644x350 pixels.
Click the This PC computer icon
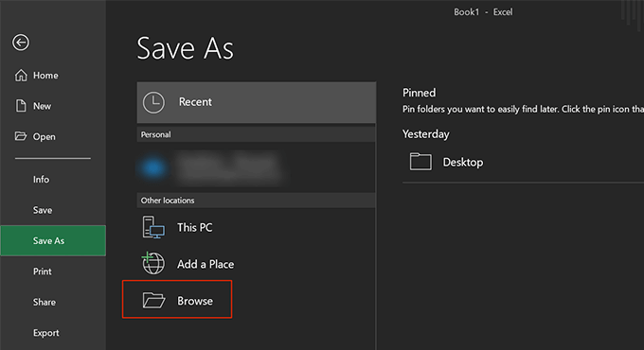coord(153,227)
